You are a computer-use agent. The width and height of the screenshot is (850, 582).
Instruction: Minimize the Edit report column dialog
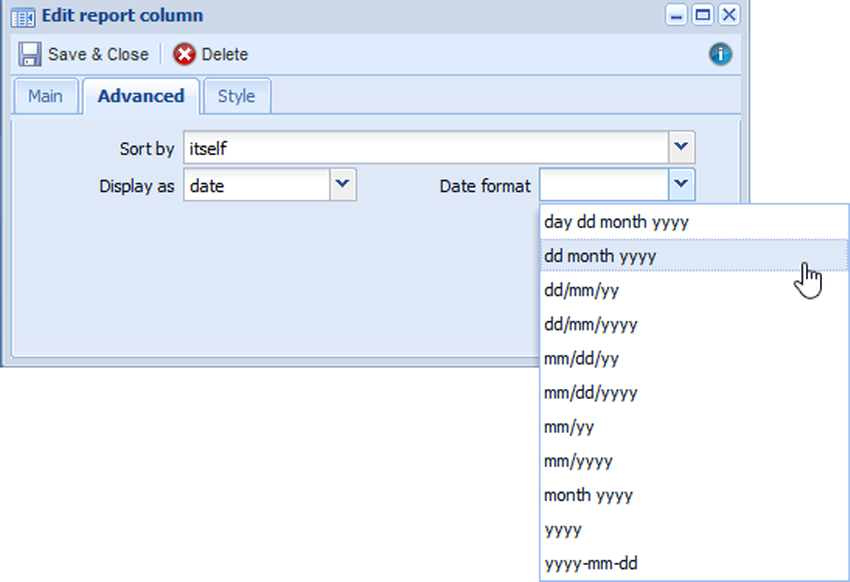[x=678, y=15]
